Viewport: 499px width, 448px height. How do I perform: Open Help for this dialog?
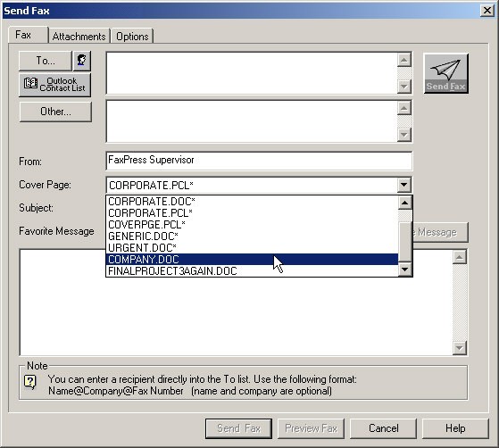coord(455,428)
